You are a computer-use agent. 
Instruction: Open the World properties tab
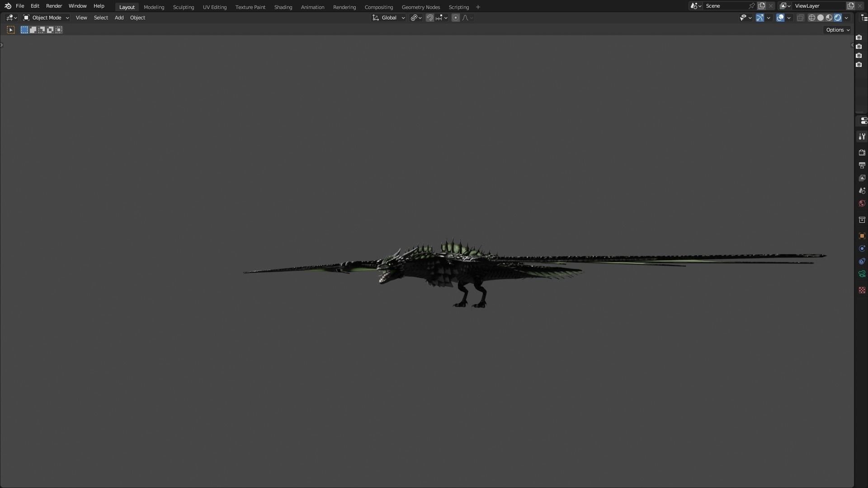pyautogui.click(x=862, y=203)
